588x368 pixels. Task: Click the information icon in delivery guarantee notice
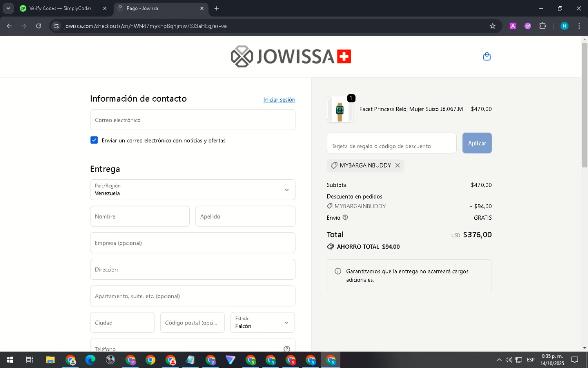pos(338,271)
